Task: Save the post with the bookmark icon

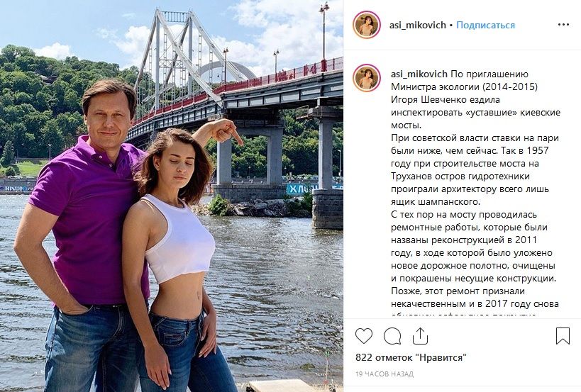Action: pyautogui.click(x=563, y=336)
